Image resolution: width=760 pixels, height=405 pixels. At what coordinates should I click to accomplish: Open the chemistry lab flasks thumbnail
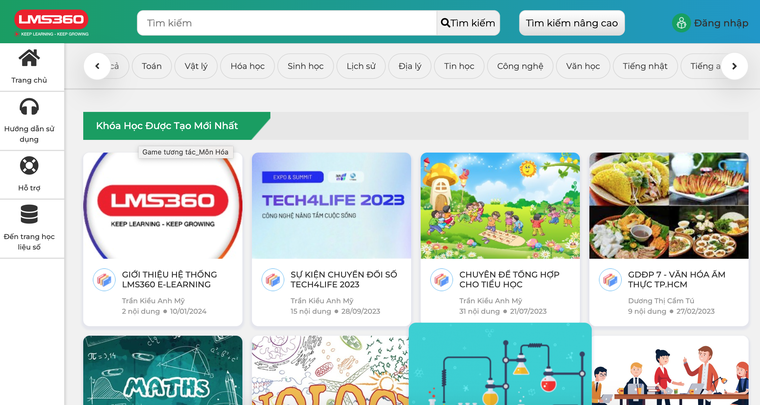pyautogui.click(x=500, y=364)
